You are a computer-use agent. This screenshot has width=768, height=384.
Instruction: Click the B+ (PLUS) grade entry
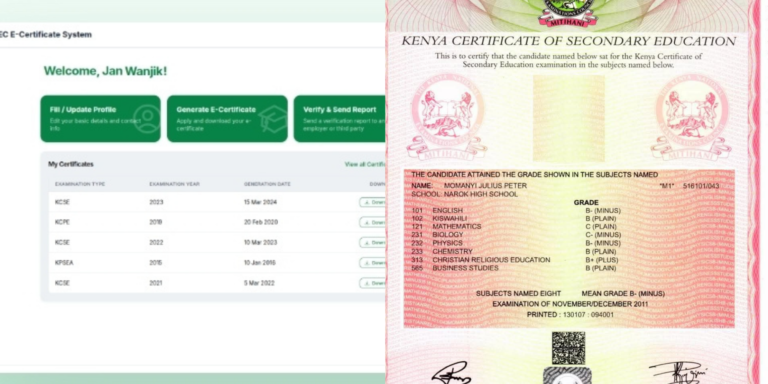coord(602,260)
